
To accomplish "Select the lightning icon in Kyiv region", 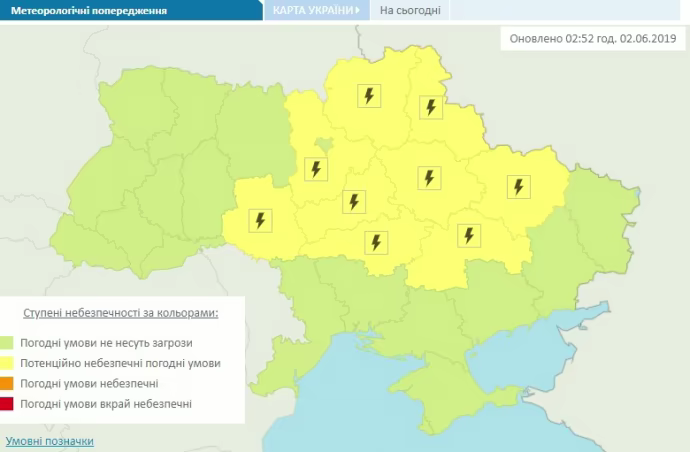I will coord(316,169).
